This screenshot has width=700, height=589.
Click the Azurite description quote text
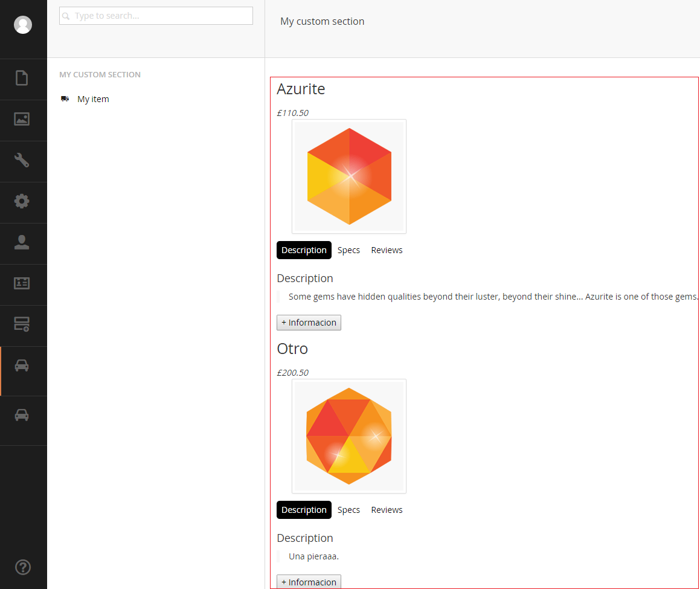(x=493, y=297)
